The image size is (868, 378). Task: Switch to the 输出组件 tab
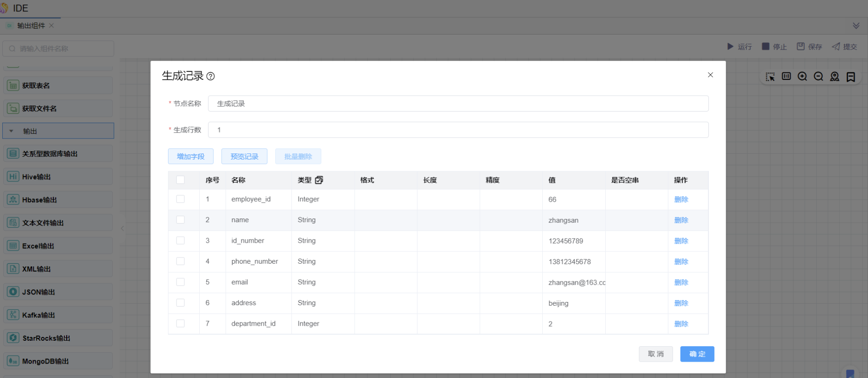point(31,26)
